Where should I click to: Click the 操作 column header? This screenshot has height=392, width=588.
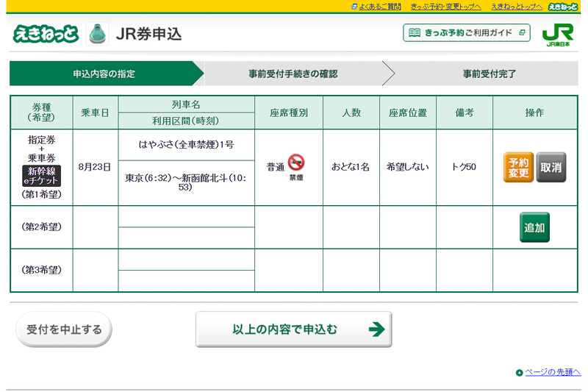coord(534,113)
